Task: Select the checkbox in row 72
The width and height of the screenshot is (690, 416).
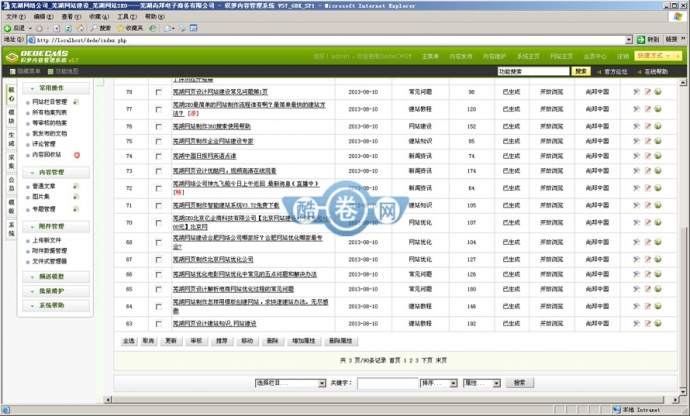Action: tap(158, 188)
